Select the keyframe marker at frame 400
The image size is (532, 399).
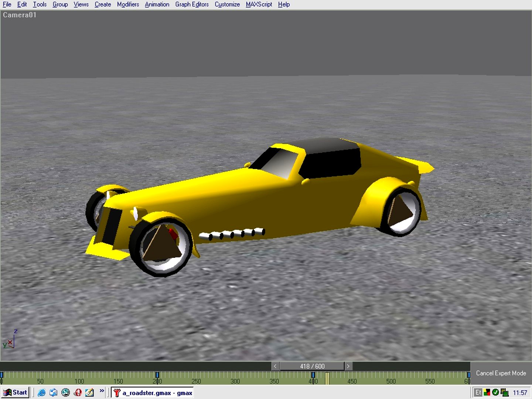pyautogui.click(x=313, y=375)
